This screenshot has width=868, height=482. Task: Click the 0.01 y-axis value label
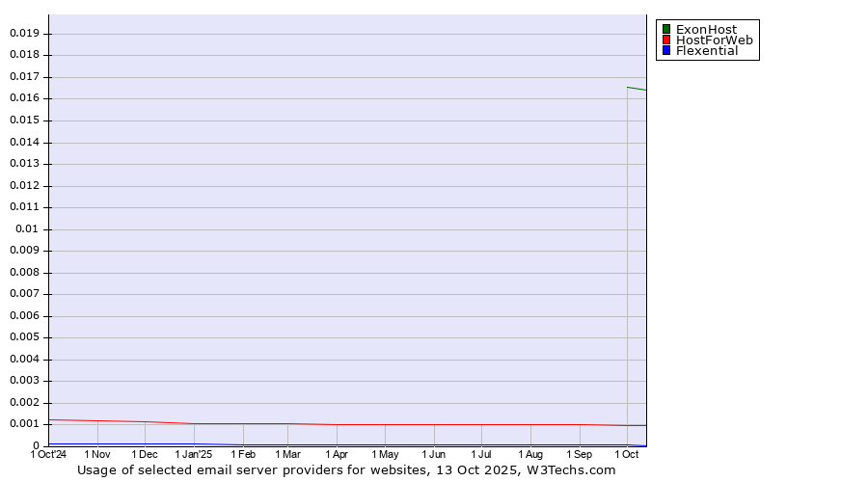click(x=28, y=229)
